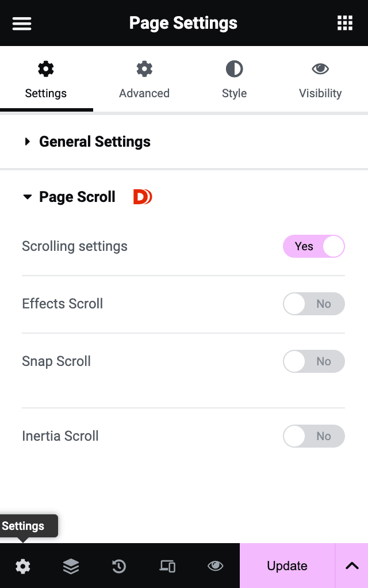Open the History icon
The width and height of the screenshot is (368, 588).
(119, 566)
